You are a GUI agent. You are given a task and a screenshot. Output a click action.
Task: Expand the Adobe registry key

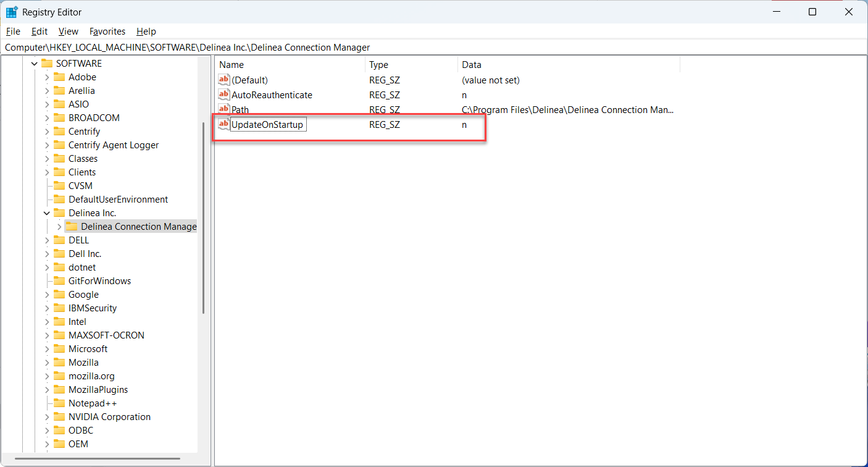point(47,77)
